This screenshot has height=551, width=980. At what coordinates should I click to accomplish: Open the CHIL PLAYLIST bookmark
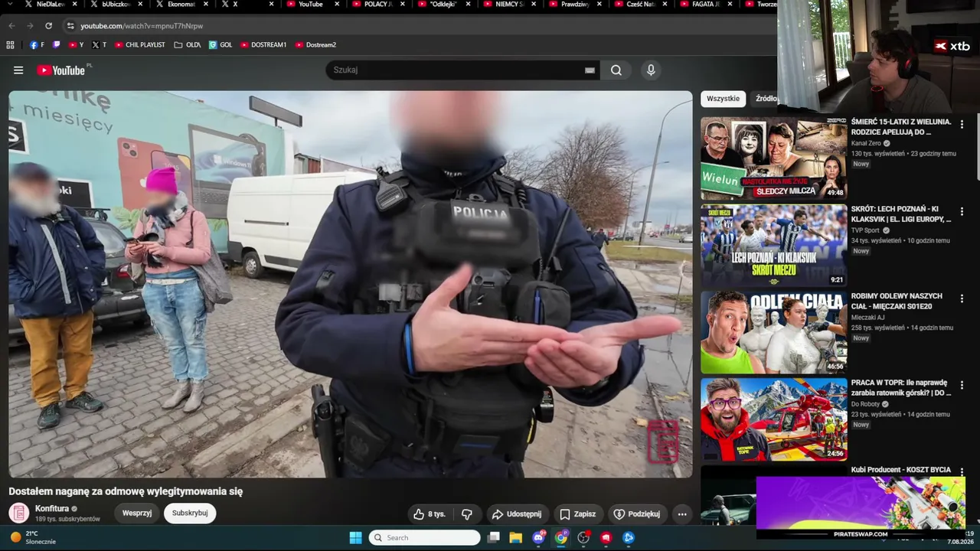tap(140, 45)
